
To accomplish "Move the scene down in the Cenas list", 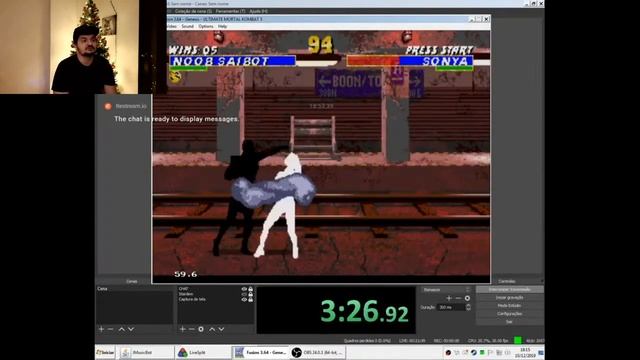I will [x=131, y=329].
